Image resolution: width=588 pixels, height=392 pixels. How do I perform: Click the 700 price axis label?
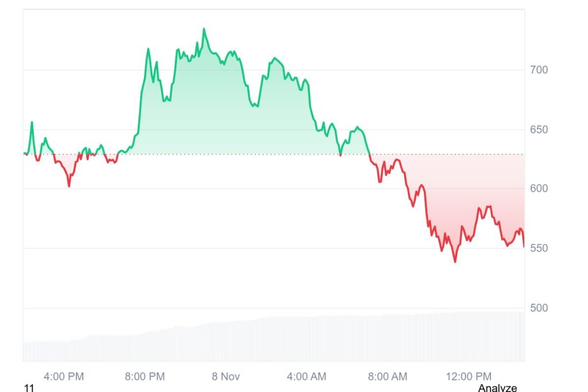pos(540,70)
